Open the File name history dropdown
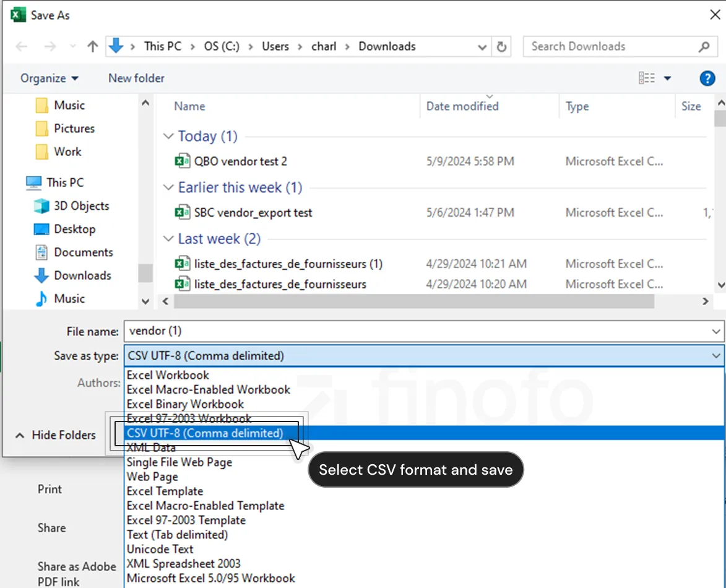726x588 pixels. pos(716,332)
